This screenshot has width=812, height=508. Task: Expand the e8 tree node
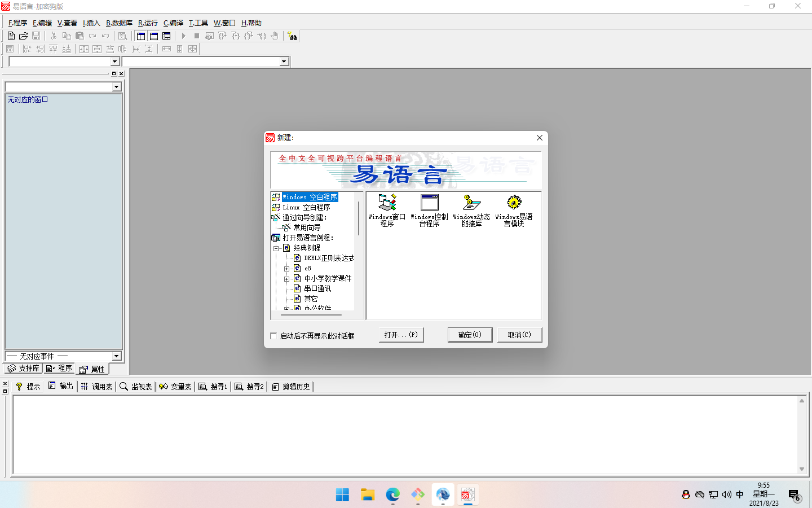(286, 269)
